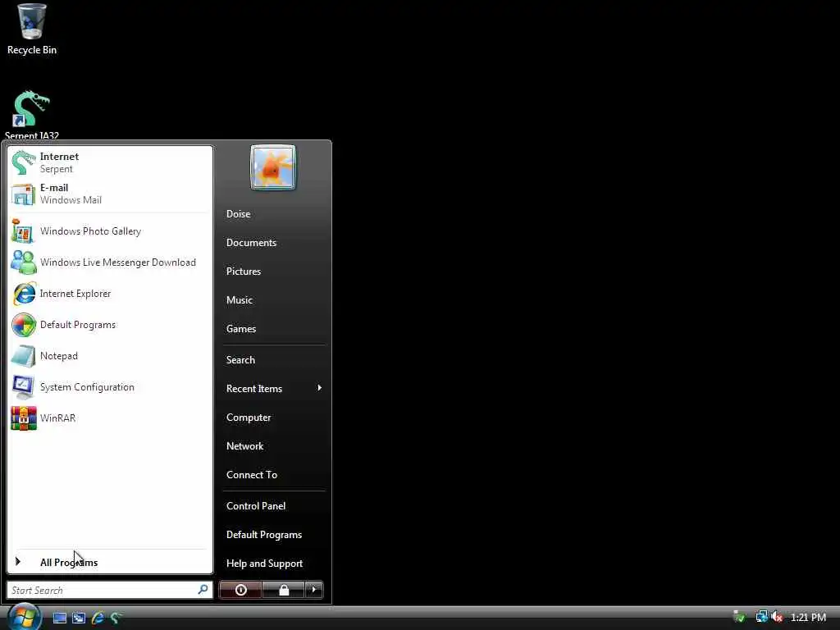The width and height of the screenshot is (840, 630).
Task: Open Help and Support
Action: 274,563
